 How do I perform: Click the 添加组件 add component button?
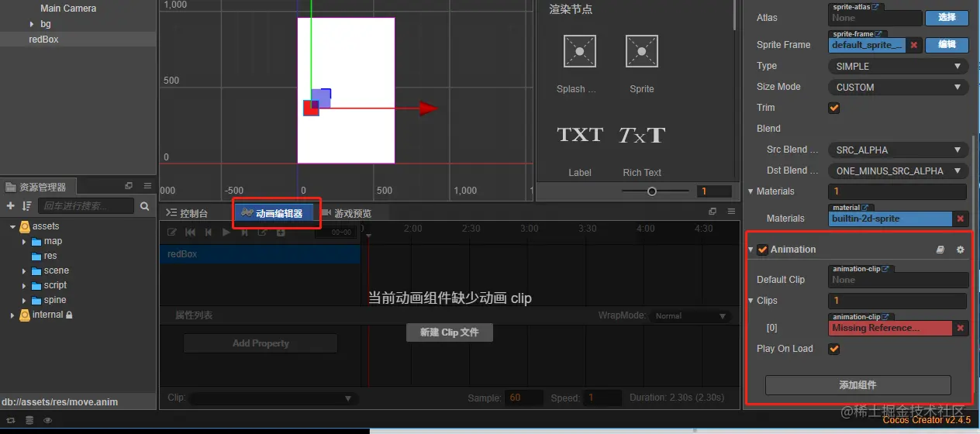857,385
